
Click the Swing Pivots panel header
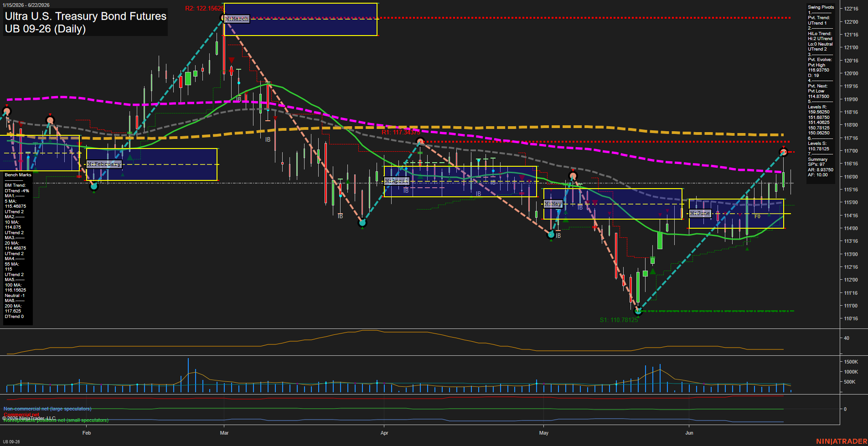pyautogui.click(x=821, y=7)
